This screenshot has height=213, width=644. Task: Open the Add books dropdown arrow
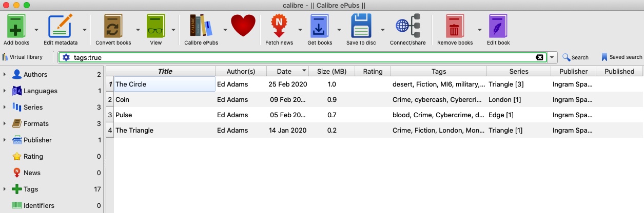point(36,30)
